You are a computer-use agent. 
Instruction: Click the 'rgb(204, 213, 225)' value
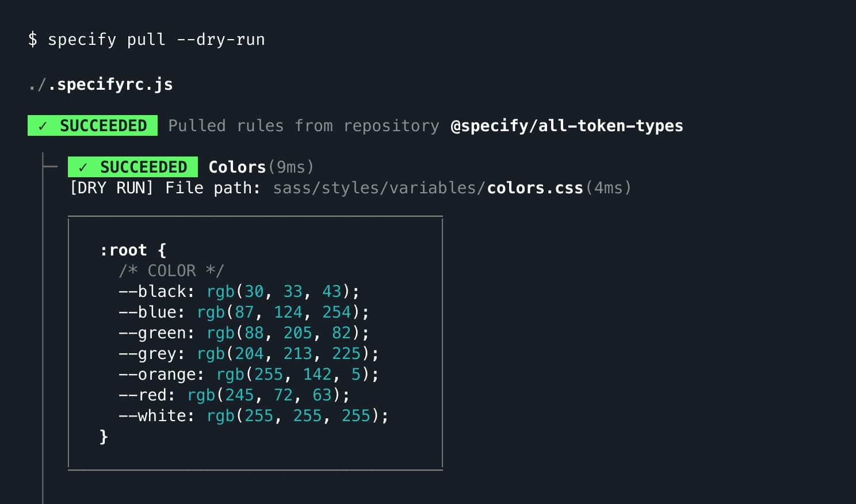click(x=284, y=353)
